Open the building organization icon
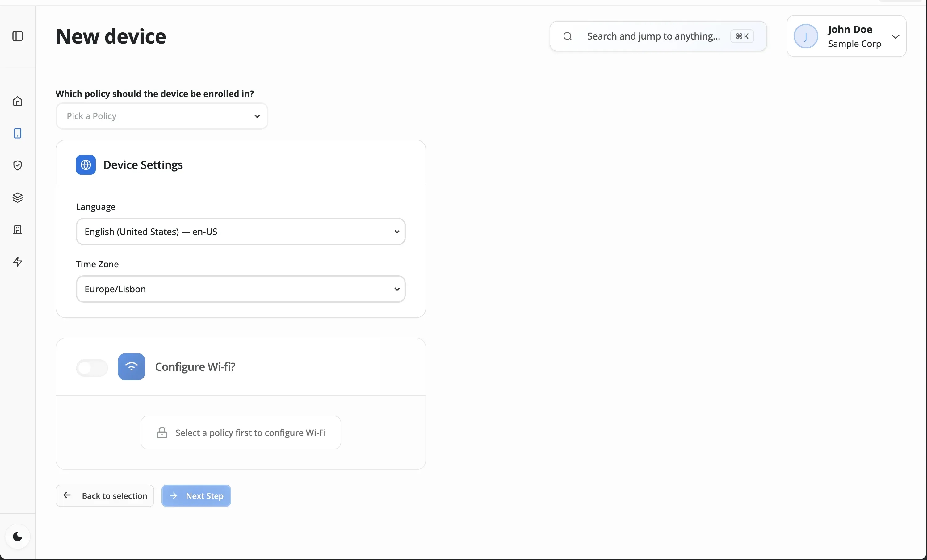Image resolution: width=927 pixels, height=560 pixels. tap(18, 229)
